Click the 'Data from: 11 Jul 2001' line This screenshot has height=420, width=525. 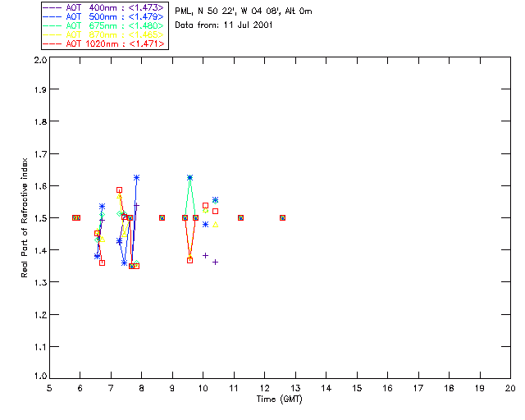click(x=224, y=25)
